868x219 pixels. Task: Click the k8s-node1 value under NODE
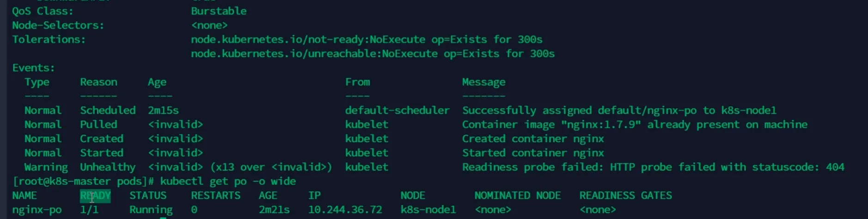428,210
